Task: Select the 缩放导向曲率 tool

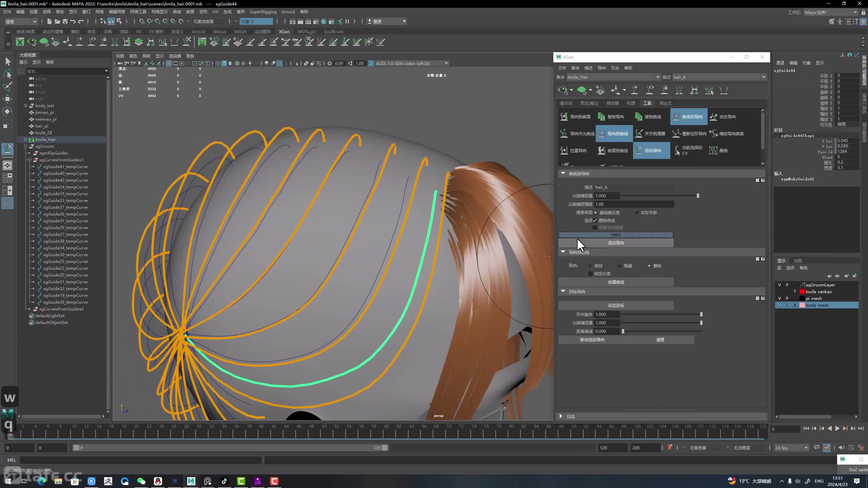Action: tap(726, 134)
